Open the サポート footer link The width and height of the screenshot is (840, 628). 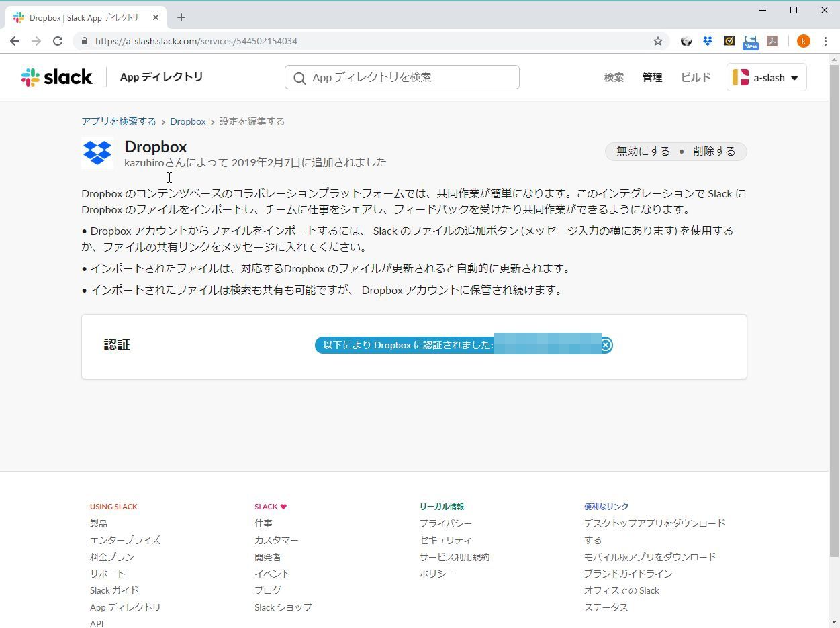pyautogui.click(x=107, y=574)
